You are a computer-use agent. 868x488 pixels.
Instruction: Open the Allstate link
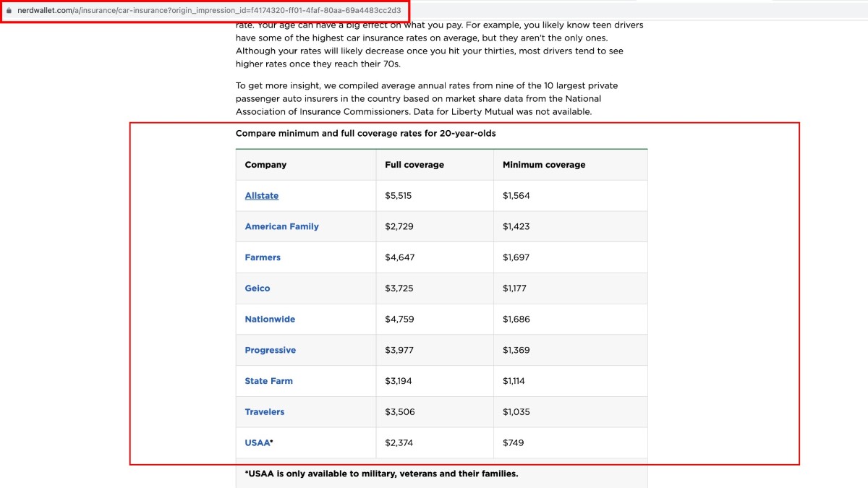point(262,196)
